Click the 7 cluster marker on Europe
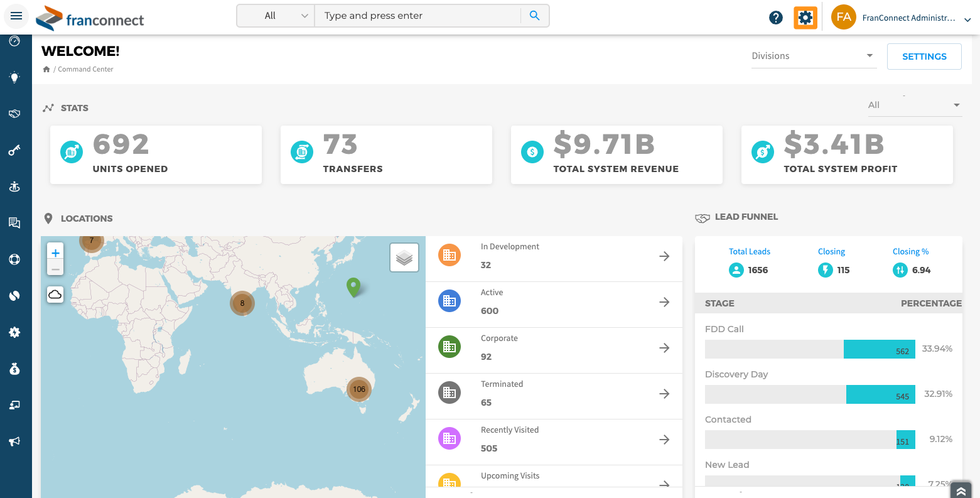 [92, 242]
